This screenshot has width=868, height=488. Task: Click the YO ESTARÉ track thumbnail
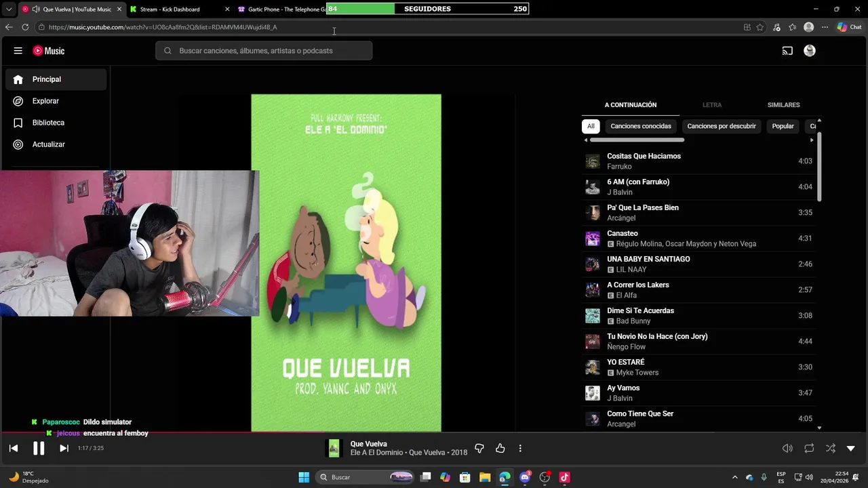tap(593, 367)
